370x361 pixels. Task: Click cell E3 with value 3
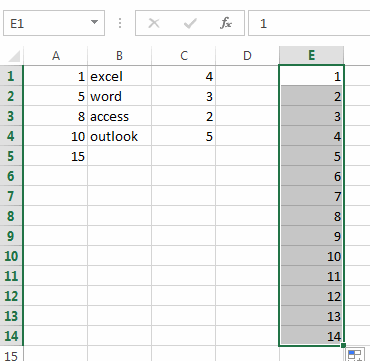(x=311, y=116)
